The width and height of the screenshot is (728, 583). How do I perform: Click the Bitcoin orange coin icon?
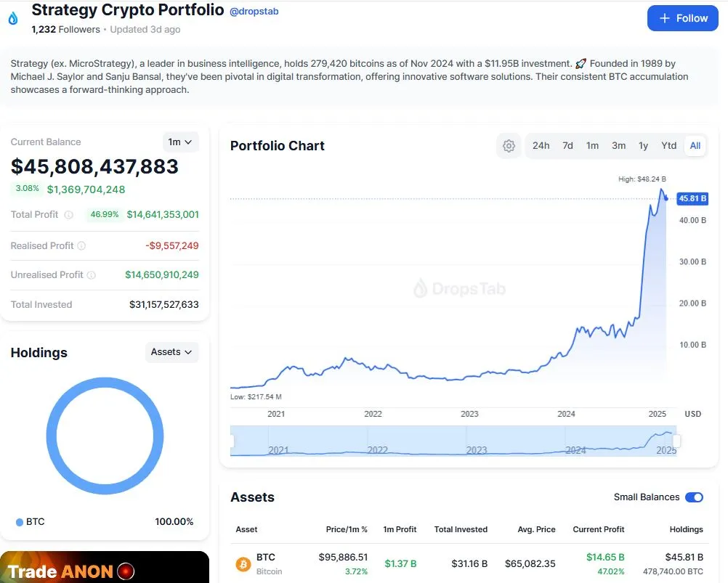243,564
